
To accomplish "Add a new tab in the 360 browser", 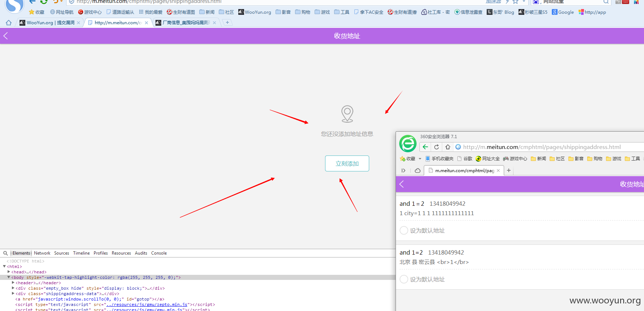I will (x=509, y=170).
